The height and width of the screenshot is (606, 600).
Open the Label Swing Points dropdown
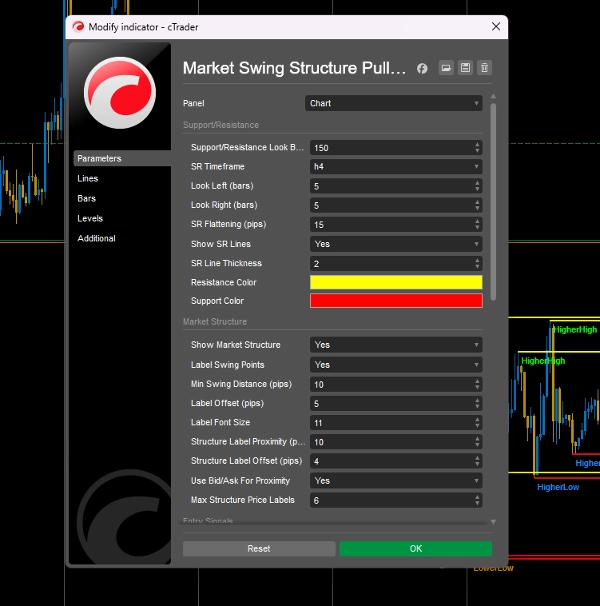(396, 365)
